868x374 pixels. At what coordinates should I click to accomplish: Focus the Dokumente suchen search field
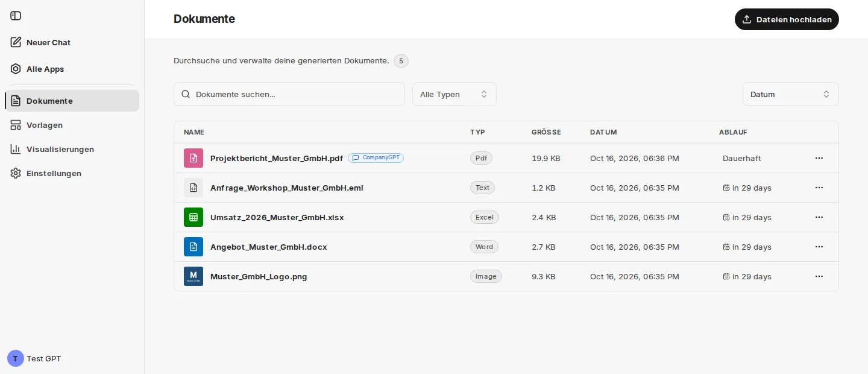289,94
